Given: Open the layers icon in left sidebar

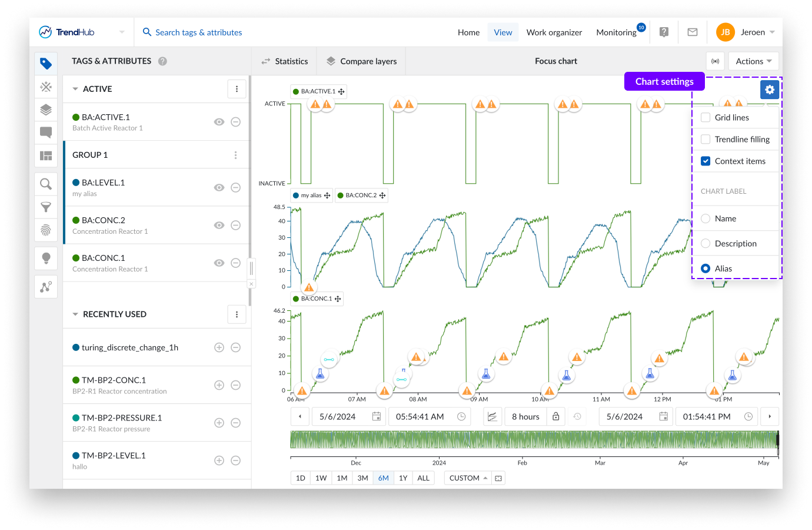Looking at the screenshot, I should click(x=46, y=110).
